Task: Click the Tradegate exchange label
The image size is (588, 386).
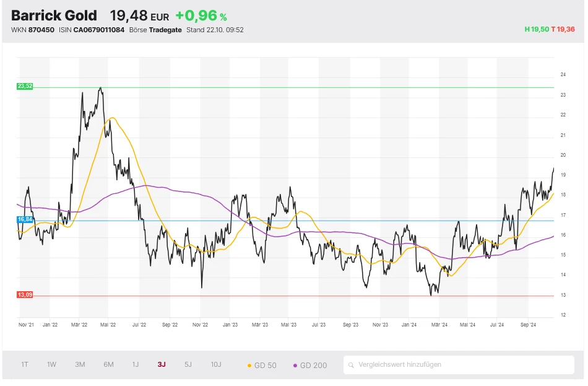Action: tap(164, 29)
